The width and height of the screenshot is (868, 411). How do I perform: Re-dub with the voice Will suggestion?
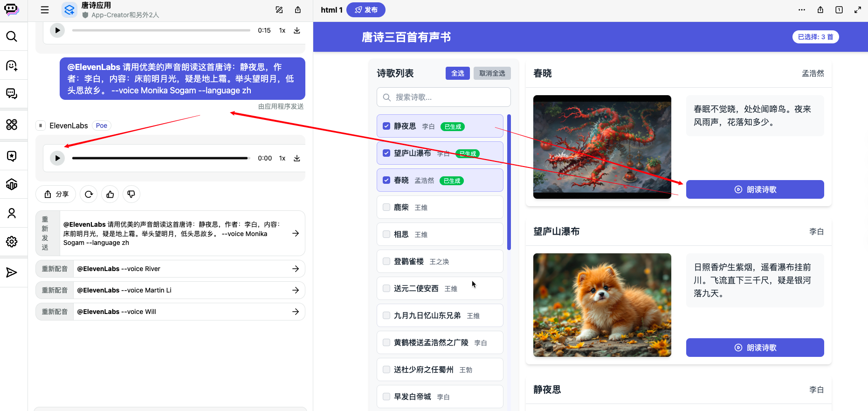(x=171, y=312)
